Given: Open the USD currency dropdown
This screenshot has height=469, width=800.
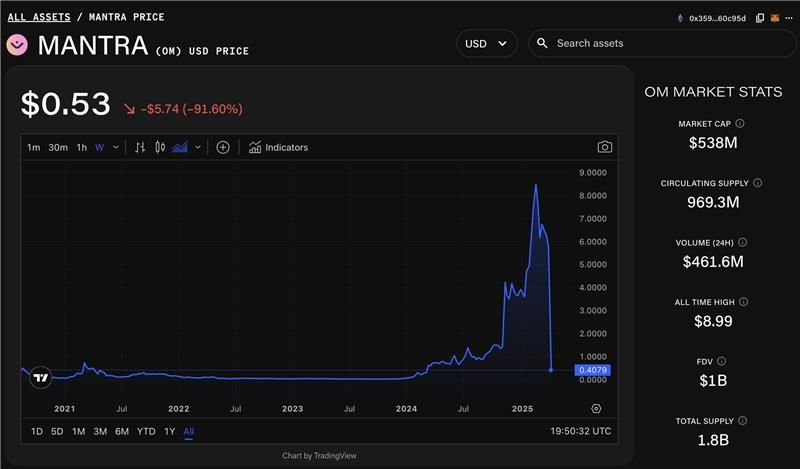Looking at the screenshot, I should (x=486, y=44).
